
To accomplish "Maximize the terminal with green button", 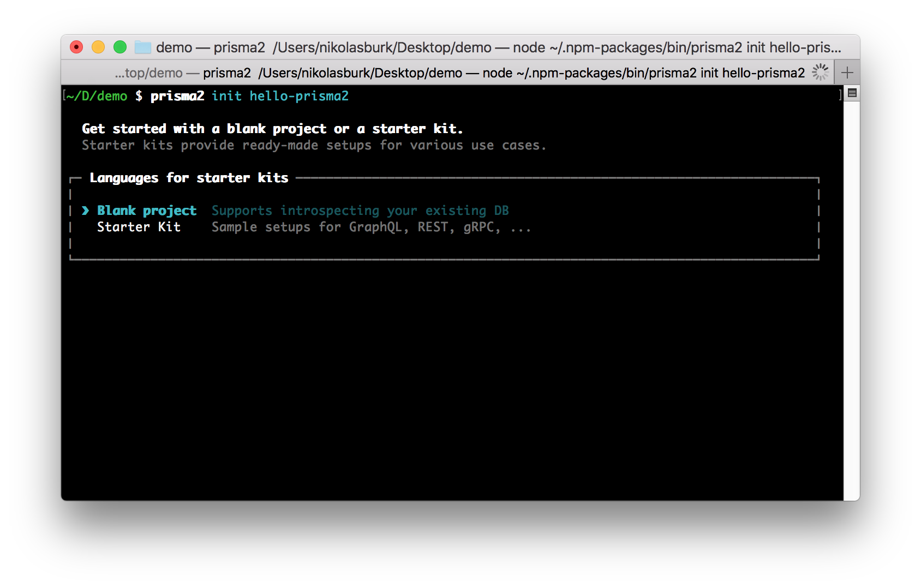I will tap(120, 47).
